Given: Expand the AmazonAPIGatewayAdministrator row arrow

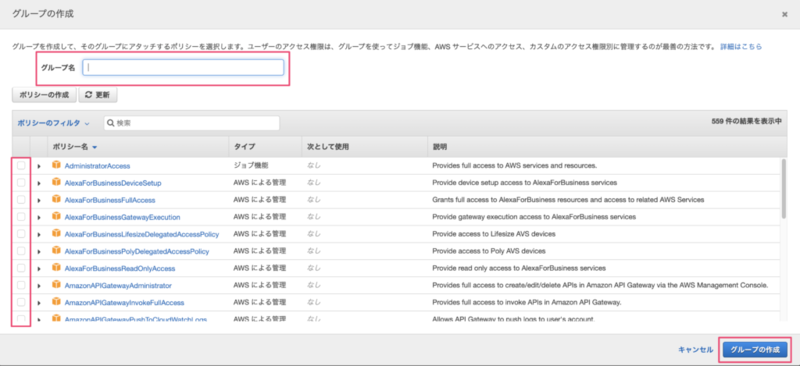Looking at the screenshot, I should [x=39, y=286].
